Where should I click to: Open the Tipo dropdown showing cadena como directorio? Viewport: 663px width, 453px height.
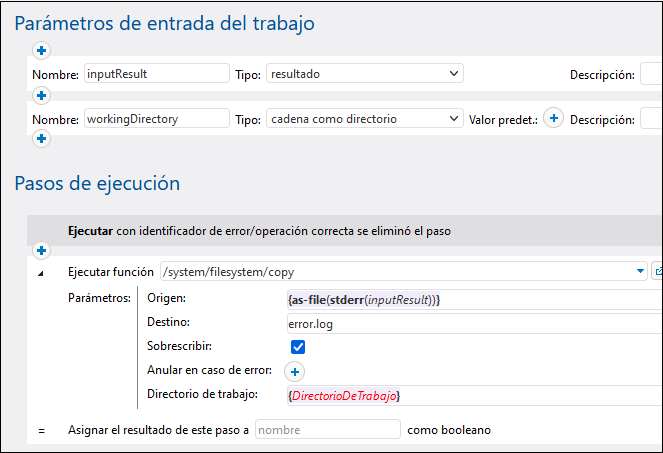click(x=364, y=119)
